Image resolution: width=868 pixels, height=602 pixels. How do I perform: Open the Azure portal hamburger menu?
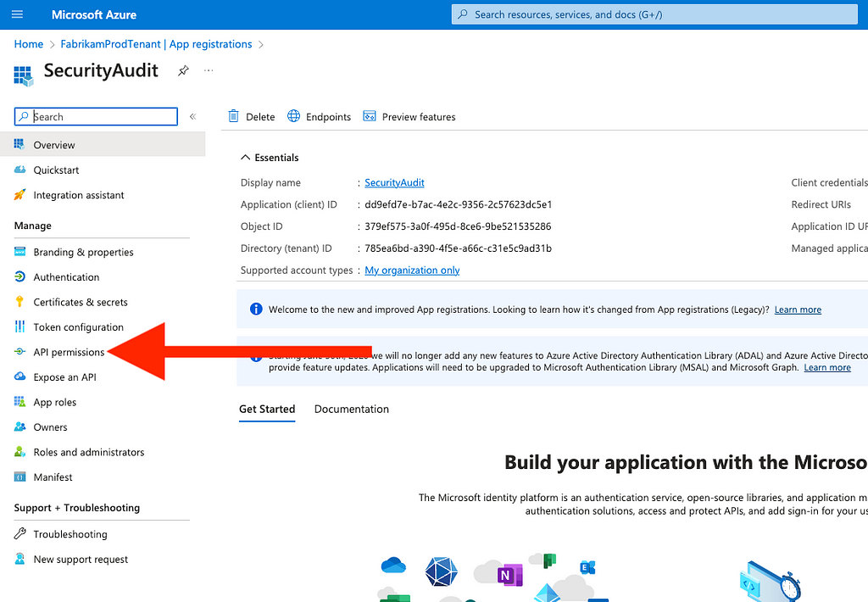[x=17, y=14]
